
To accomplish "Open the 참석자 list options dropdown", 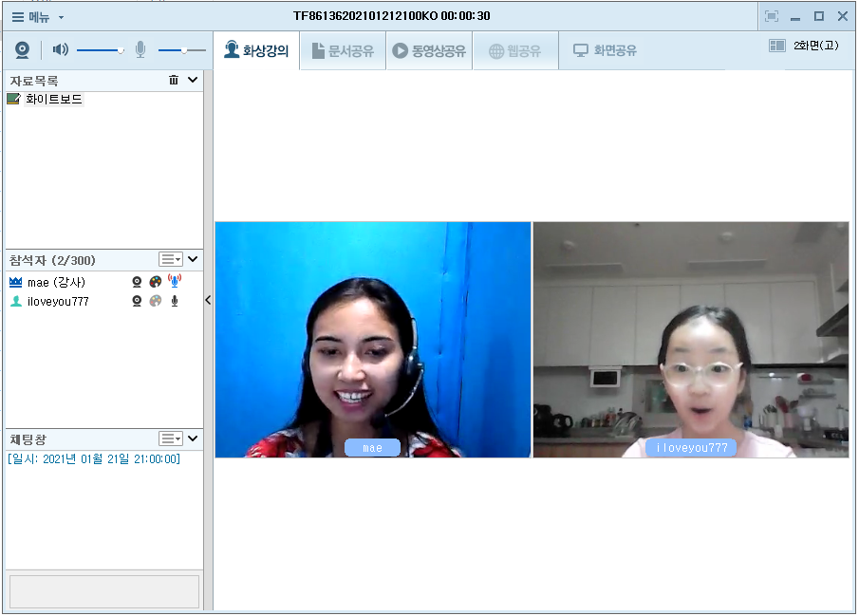I will click(171, 259).
